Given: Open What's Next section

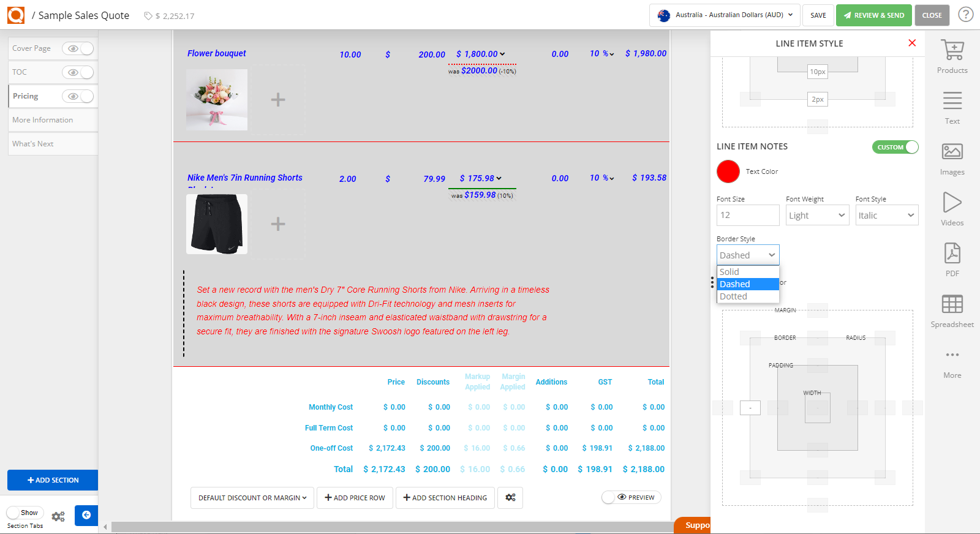Looking at the screenshot, I should 53,144.
